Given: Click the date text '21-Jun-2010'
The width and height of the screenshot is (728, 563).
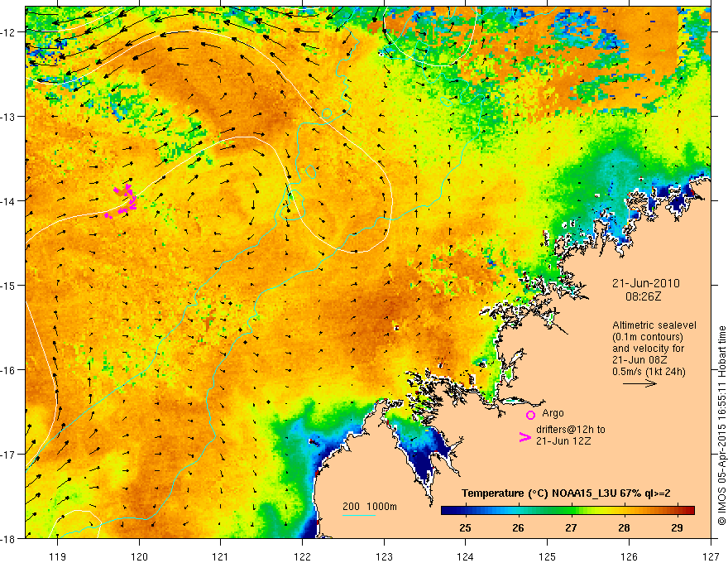Looking at the screenshot, I should [x=645, y=283].
